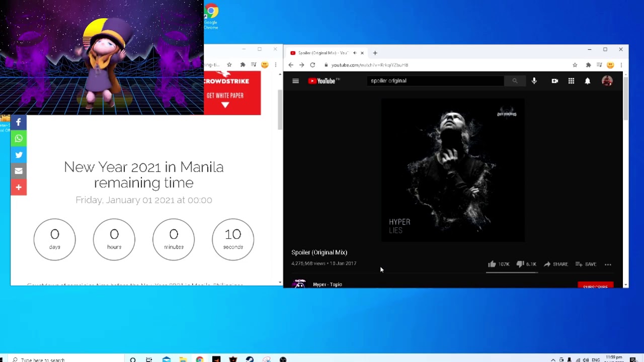Share countdown page on Twitter
Screen dimensions: 644x362
[x=19, y=155]
